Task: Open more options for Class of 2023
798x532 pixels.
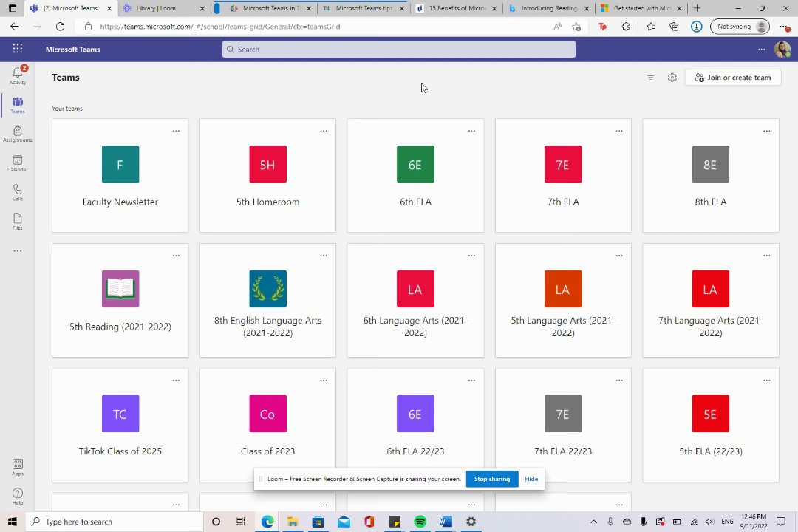Action: [x=324, y=381]
